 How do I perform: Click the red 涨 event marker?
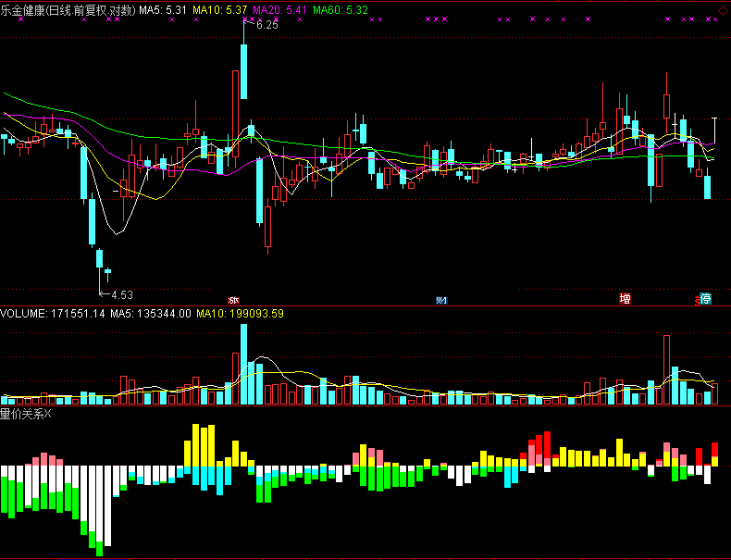233,300
